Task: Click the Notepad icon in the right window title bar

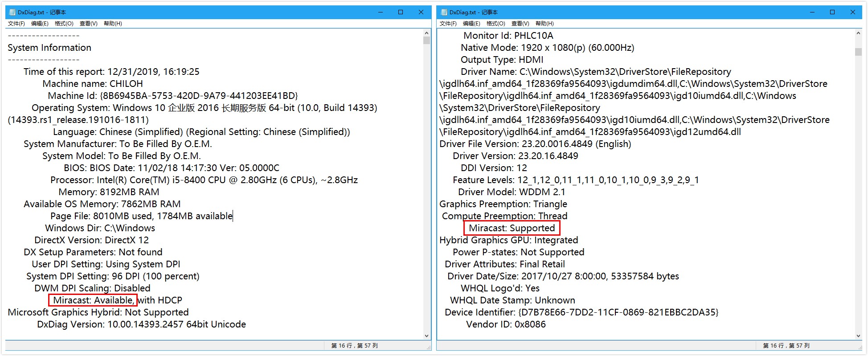Action: [444, 12]
